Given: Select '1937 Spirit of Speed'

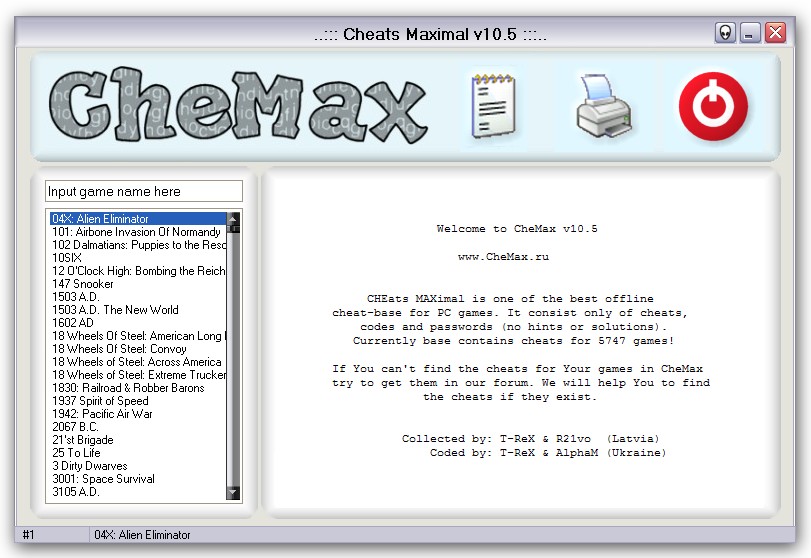Looking at the screenshot, I should click(138, 401).
